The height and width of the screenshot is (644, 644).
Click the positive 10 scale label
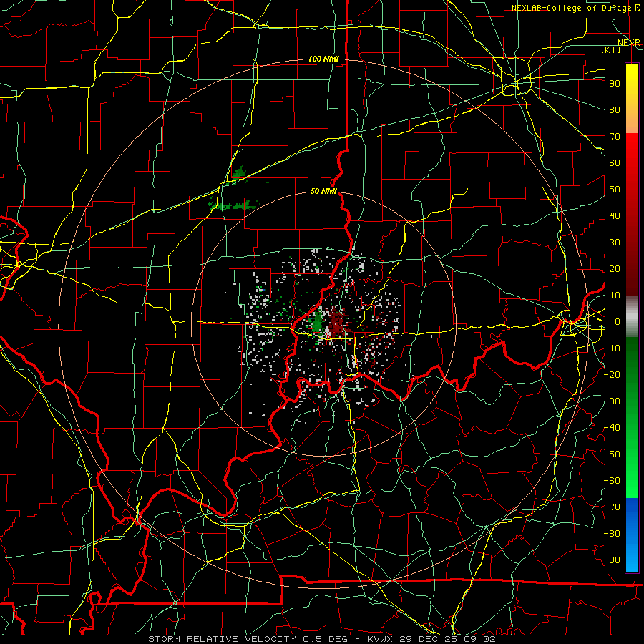(x=615, y=296)
